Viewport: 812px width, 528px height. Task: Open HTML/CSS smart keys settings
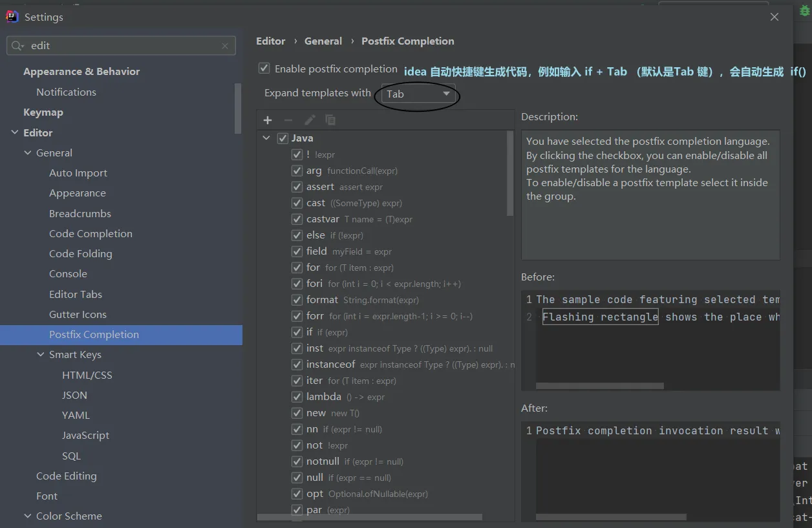coord(87,375)
